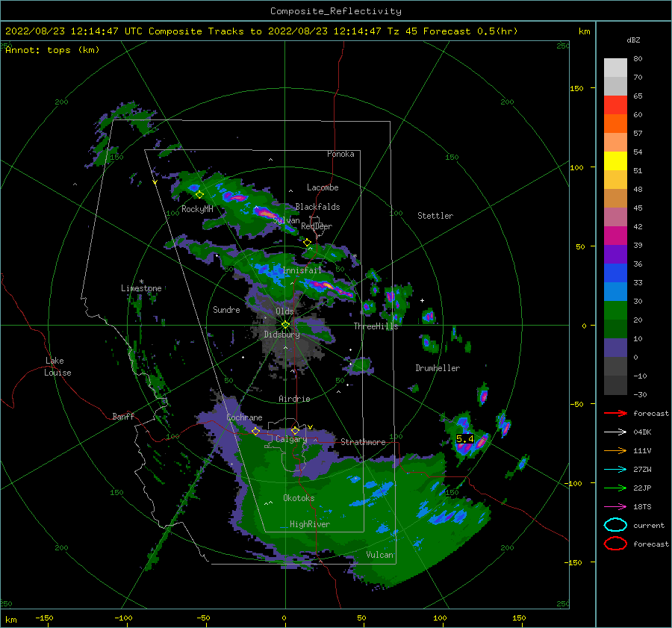672x628 pixels.
Task: Click the cyan current ellipse legend icon
Action: point(615,525)
